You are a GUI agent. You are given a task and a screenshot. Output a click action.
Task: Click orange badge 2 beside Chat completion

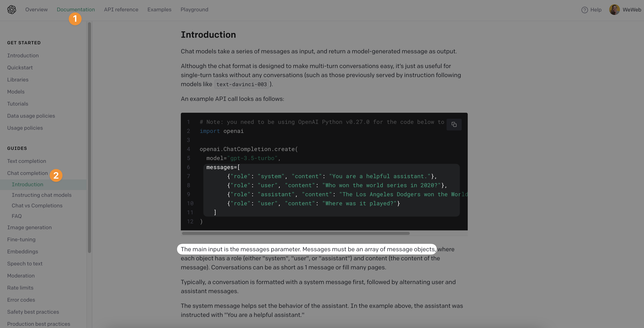[x=56, y=175]
